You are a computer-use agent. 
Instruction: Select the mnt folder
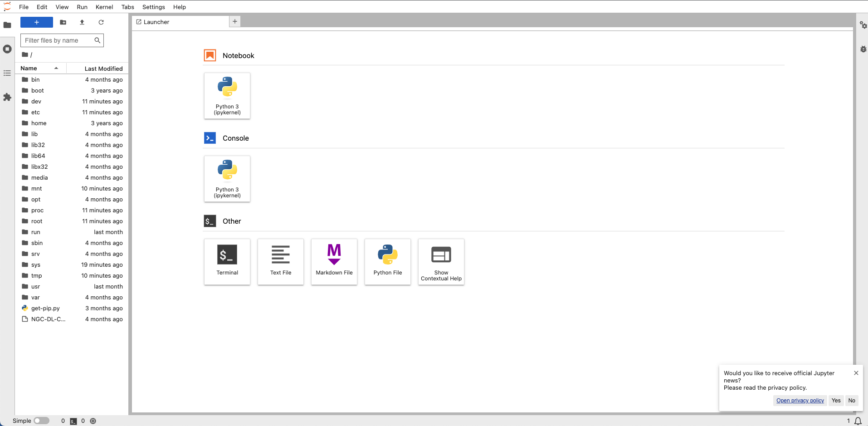click(x=72, y=188)
